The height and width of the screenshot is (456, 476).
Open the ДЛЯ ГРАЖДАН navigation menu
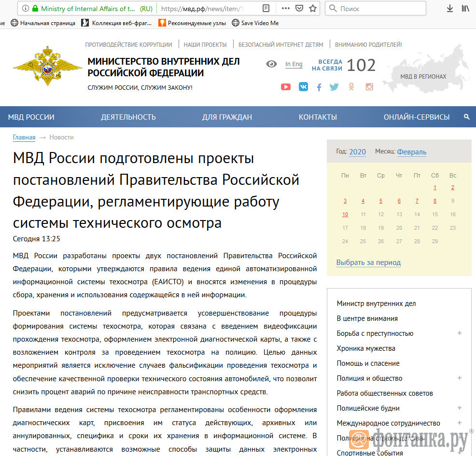tap(227, 117)
